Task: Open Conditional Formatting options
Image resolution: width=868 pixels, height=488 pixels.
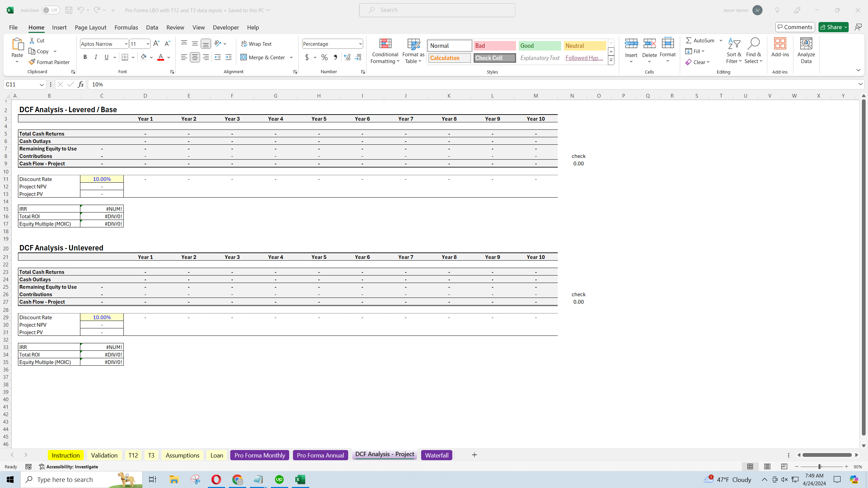Action: [x=384, y=51]
